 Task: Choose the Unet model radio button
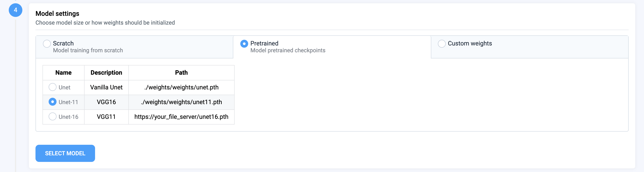coord(53,87)
